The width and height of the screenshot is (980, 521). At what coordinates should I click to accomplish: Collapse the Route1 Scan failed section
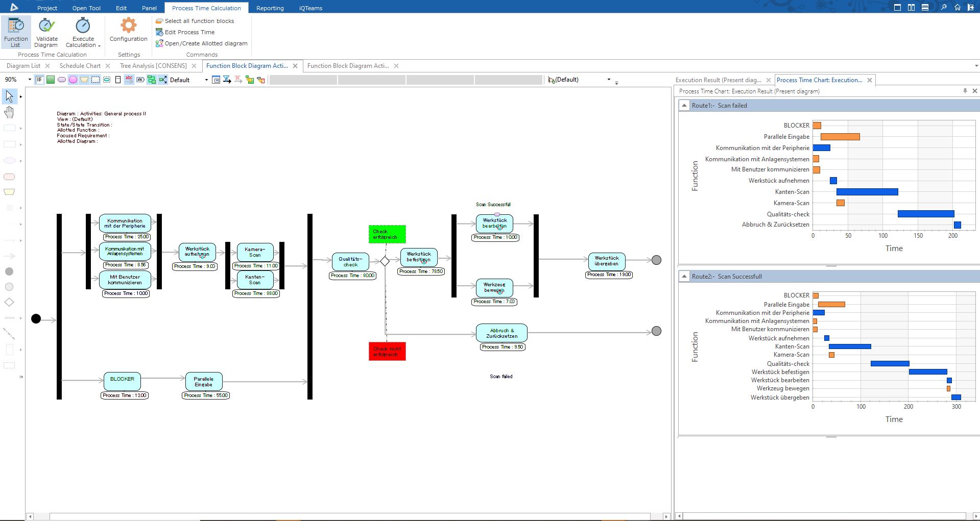coord(684,106)
